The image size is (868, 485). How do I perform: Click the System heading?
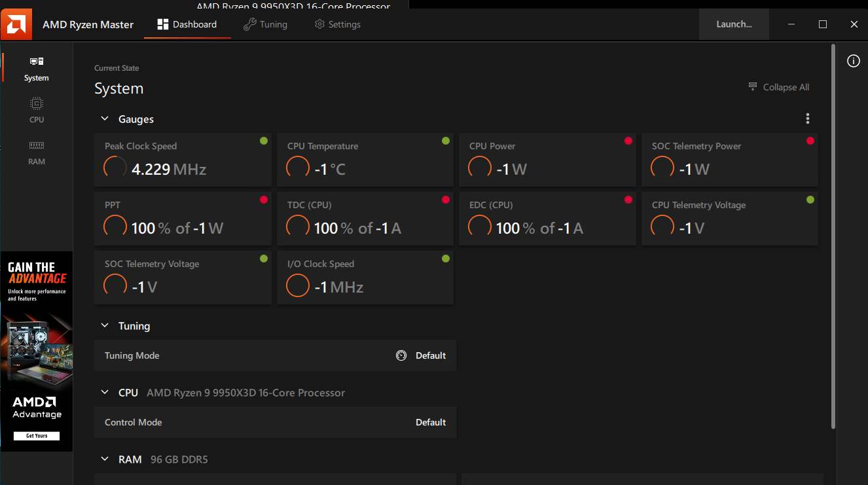click(x=118, y=88)
